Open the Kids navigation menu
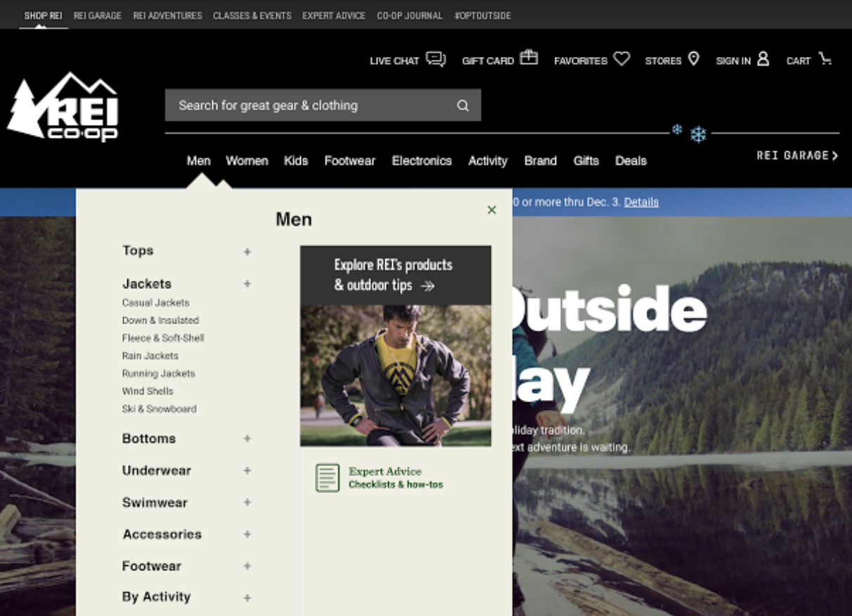The height and width of the screenshot is (616, 852). coord(296,160)
